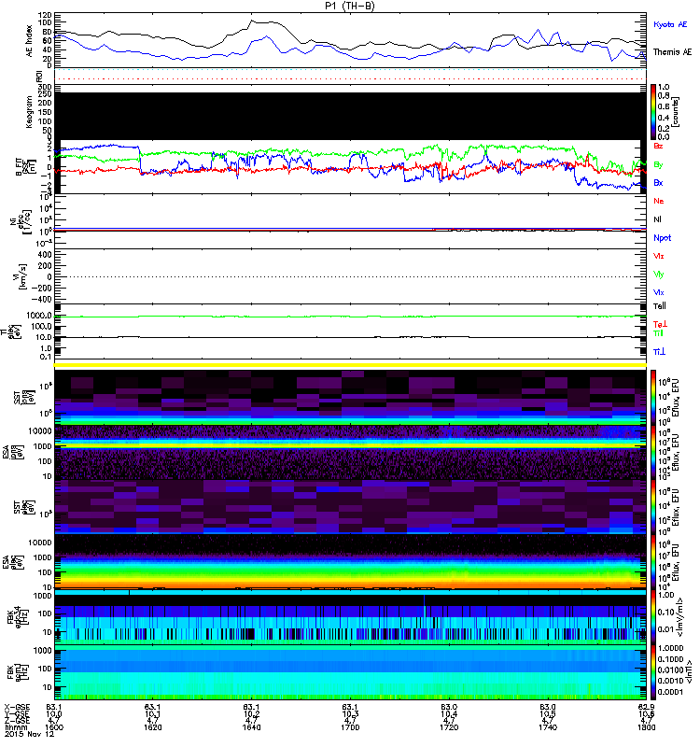Select the red Viz velocity label
Image resolution: width=700 pixels, height=747 pixels.
click(x=659, y=256)
